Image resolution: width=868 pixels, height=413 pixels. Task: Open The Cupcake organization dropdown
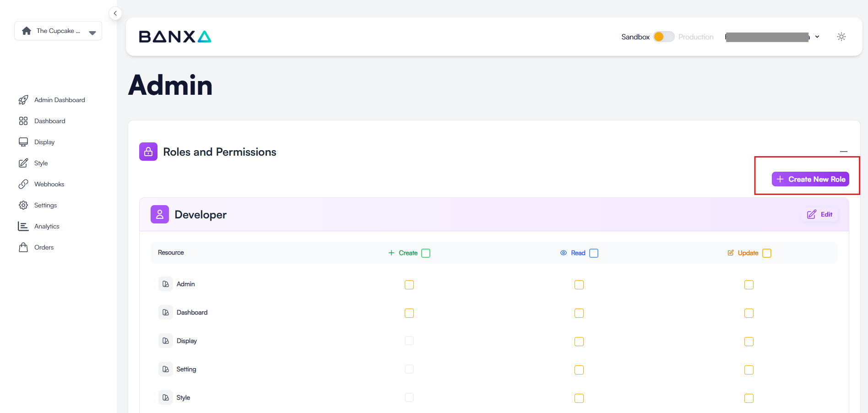(x=58, y=31)
